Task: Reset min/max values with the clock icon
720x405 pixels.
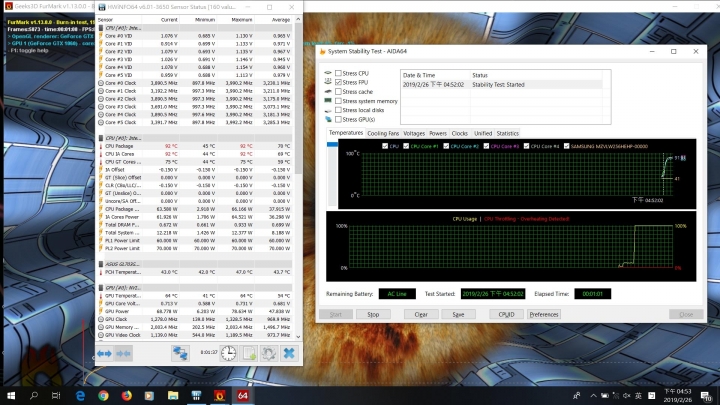Action: [229, 353]
